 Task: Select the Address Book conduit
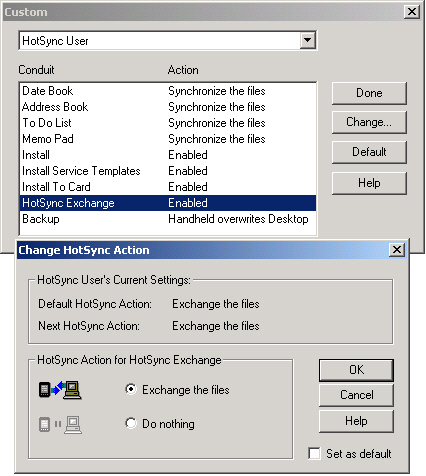click(168, 107)
